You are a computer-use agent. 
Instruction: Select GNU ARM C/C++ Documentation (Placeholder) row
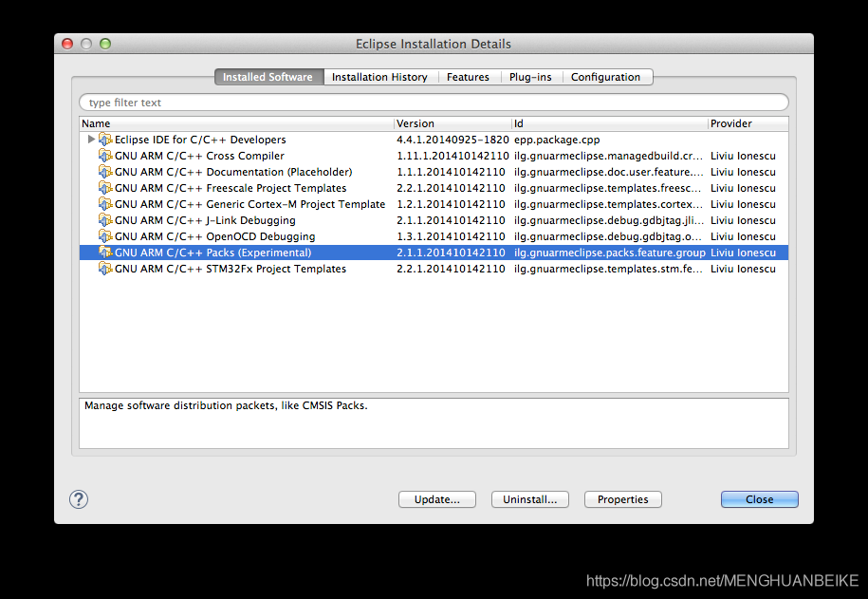tap(434, 172)
